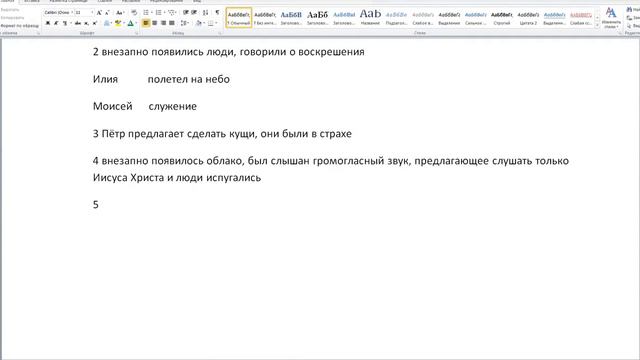Open the Change Styles button
The height and width of the screenshot is (360, 640).
coord(611,18)
